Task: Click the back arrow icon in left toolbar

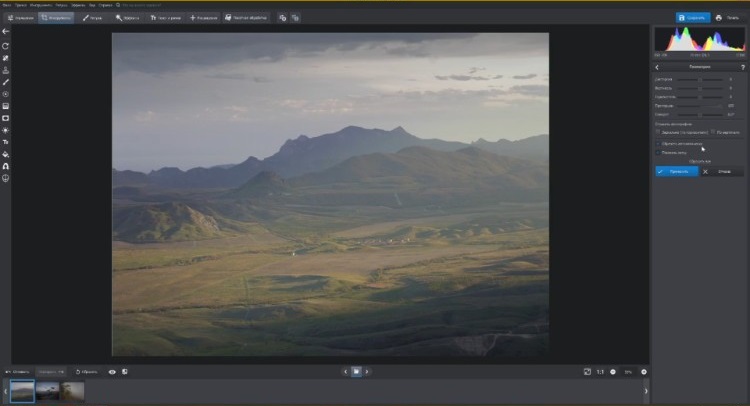Action: tap(6, 32)
